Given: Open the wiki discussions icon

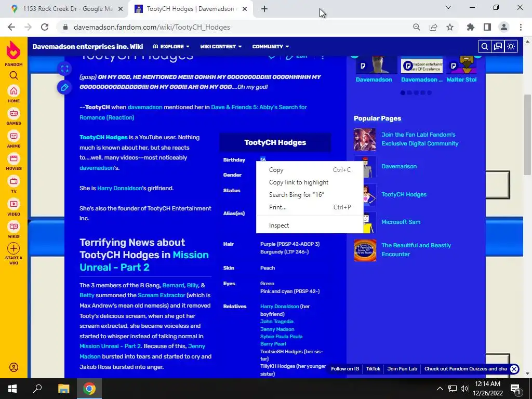Looking at the screenshot, I should tap(498, 46).
